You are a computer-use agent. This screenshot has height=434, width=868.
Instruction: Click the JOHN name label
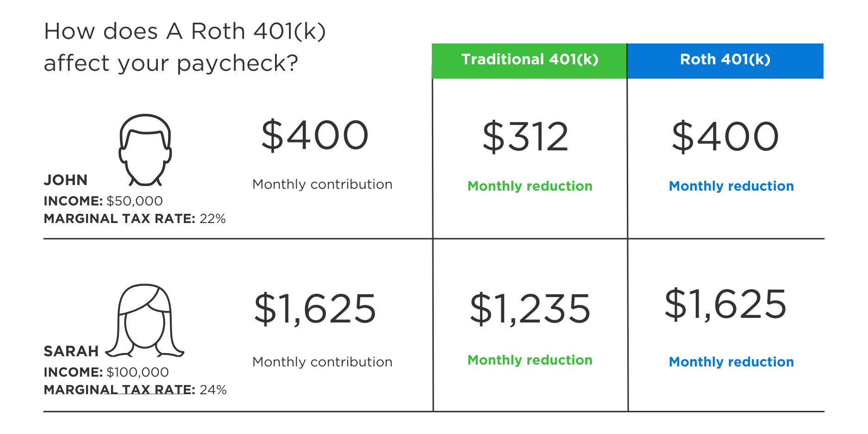66,180
